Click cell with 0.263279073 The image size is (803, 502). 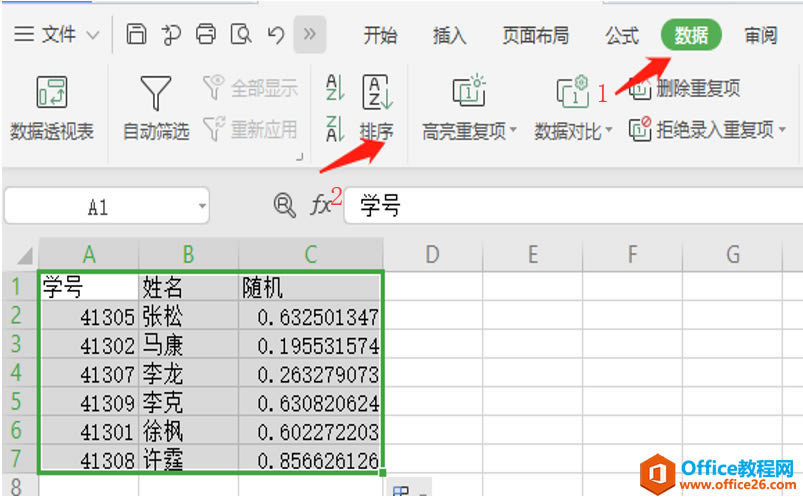click(310, 373)
